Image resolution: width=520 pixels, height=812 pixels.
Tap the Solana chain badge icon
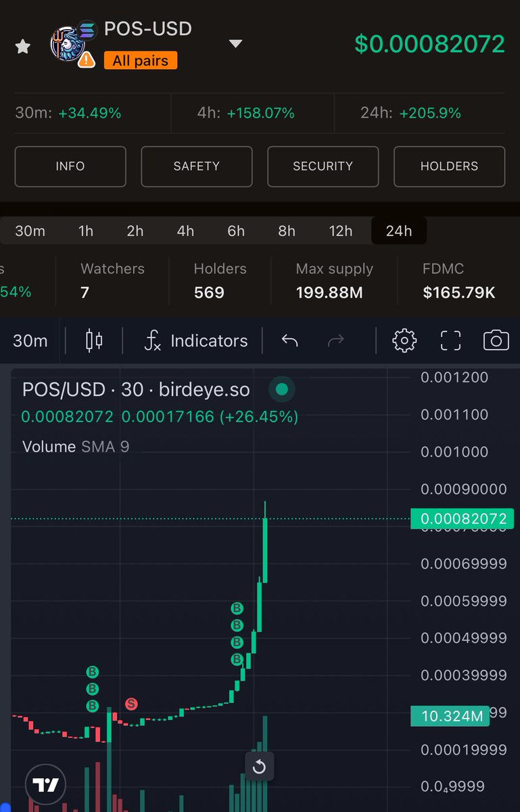coord(87,30)
